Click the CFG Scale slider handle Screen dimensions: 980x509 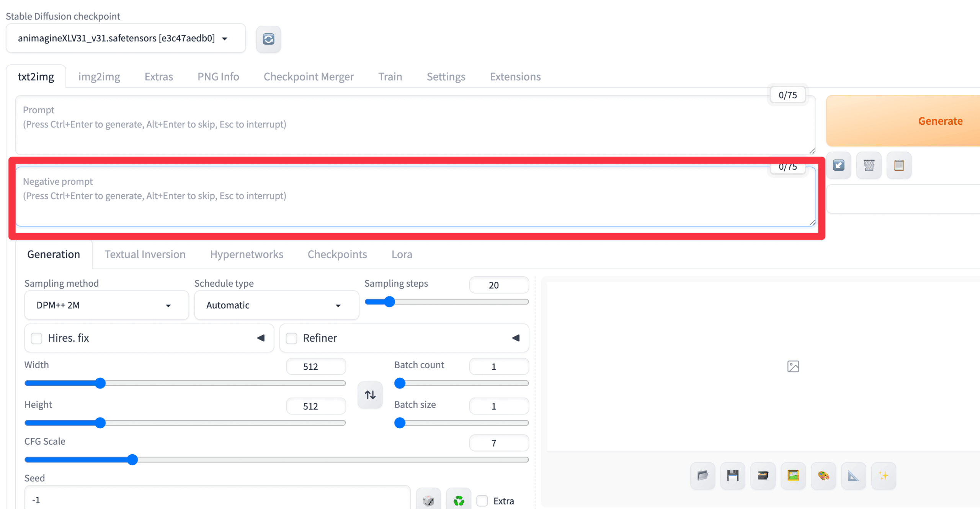click(132, 460)
